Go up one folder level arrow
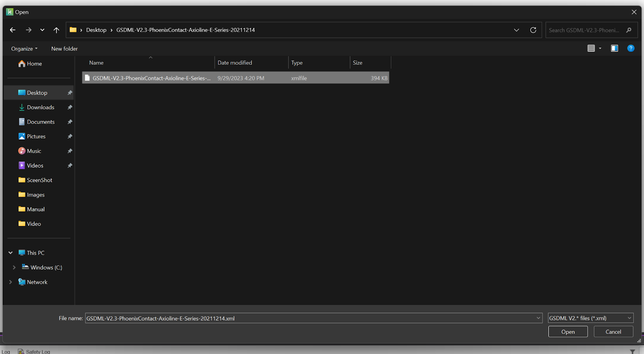The image size is (644, 354). pyautogui.click(x=56, y=30)
